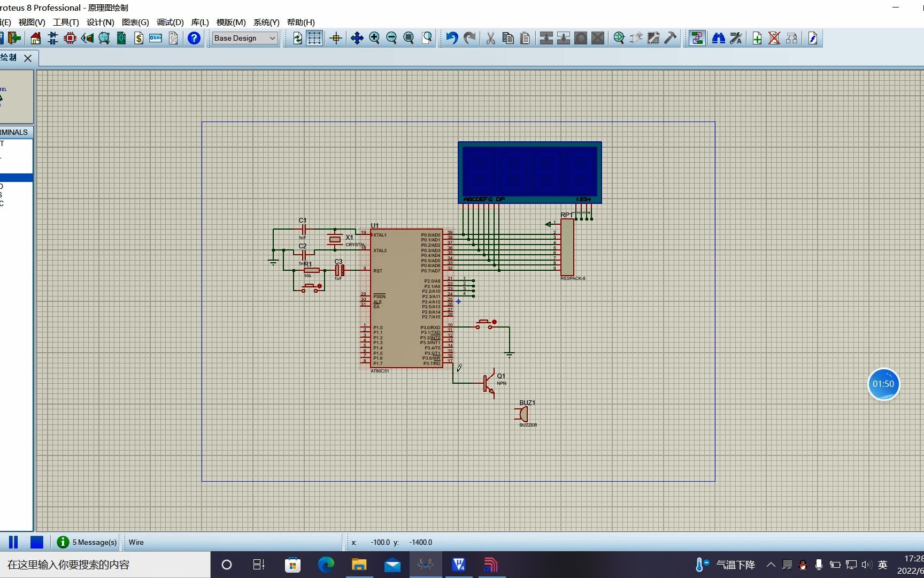Open the 帮助(H) menu

(x=301, y=22)
